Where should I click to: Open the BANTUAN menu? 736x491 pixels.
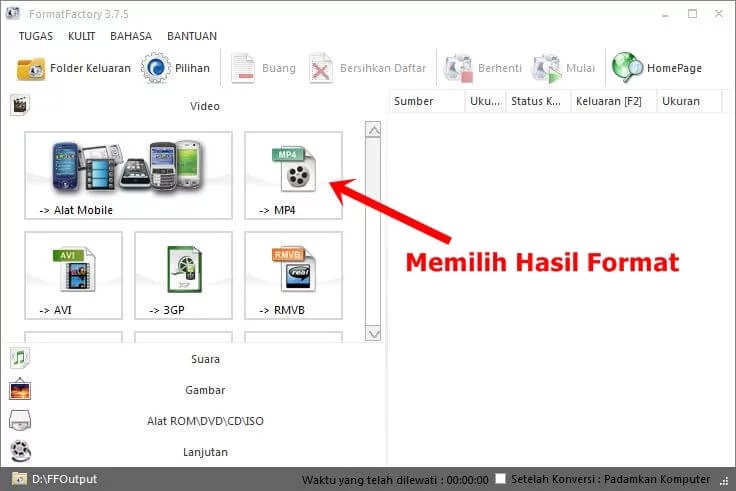point(192,36)
